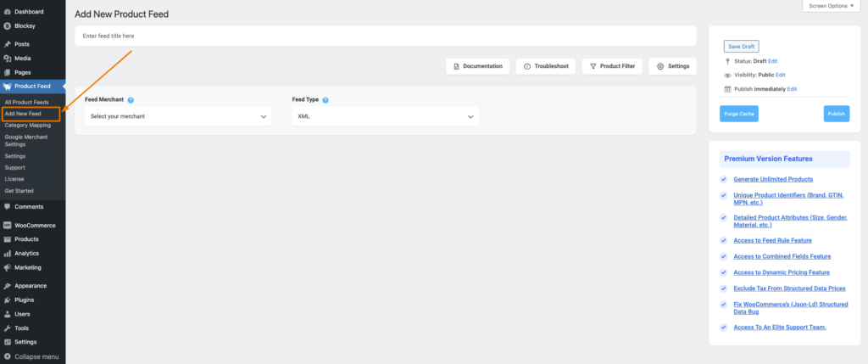Open Fix WooCommerce's Json-Ld Bug link
The height and width of the screenshot is (364, 868).
pyautogui.click(x=791, y=308)
